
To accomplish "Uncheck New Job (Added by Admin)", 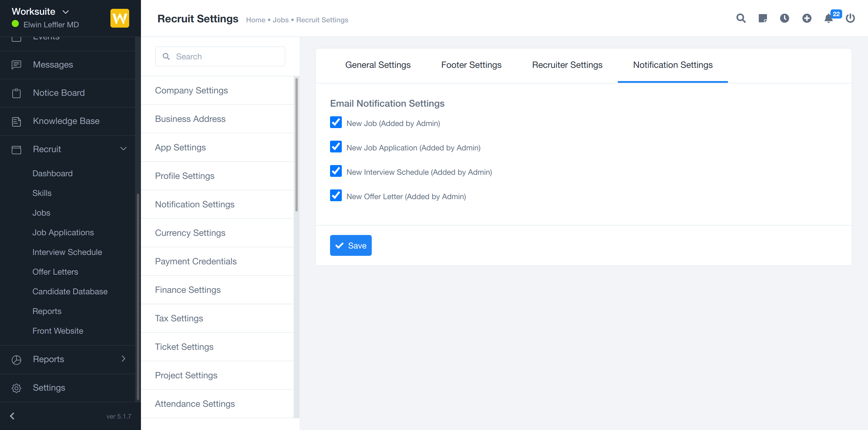I will point(336,123).
